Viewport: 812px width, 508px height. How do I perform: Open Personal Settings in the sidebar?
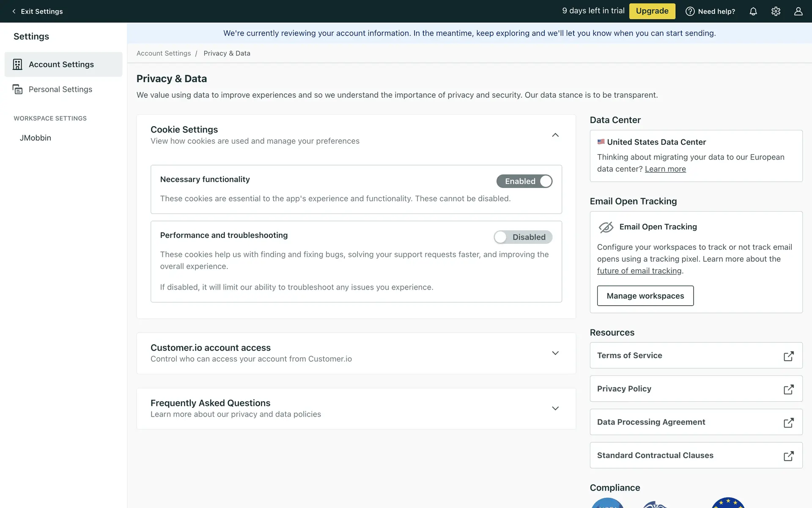(x=60, y=89)
